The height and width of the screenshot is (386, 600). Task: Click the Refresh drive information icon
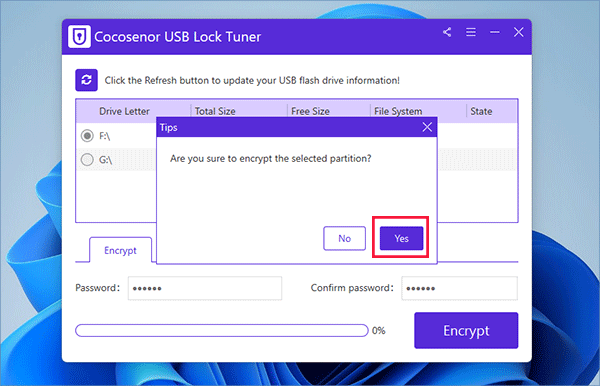[x=86, y=80]
